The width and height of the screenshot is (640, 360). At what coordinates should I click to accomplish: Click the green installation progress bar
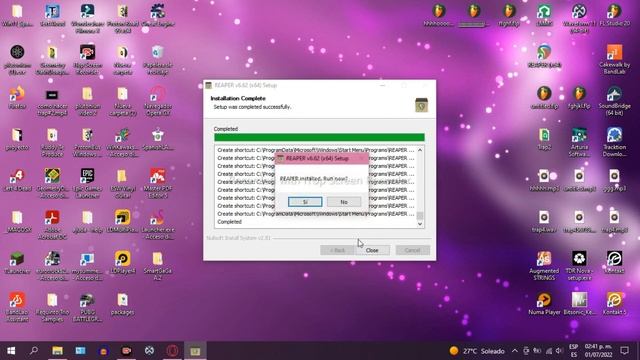point(319,137)
